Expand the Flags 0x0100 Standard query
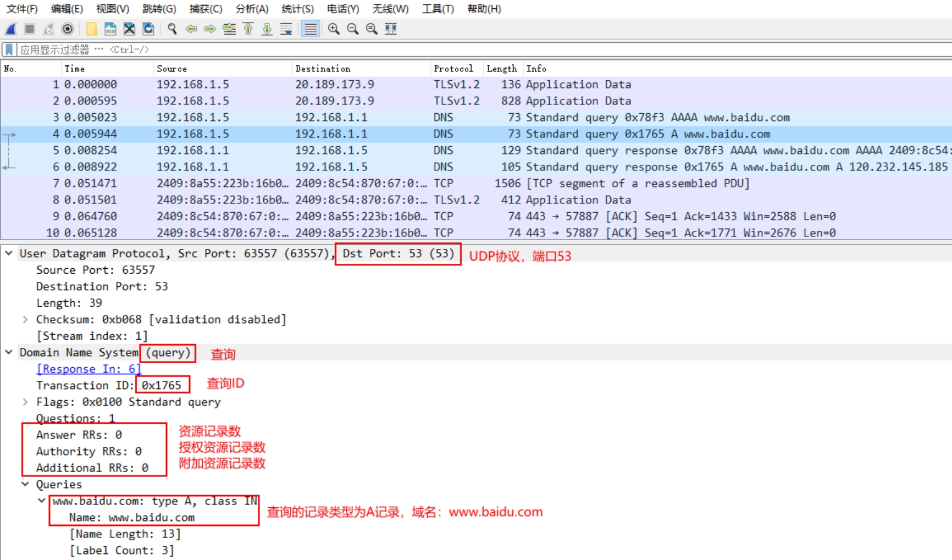952x560 pixels. [25, 402]
